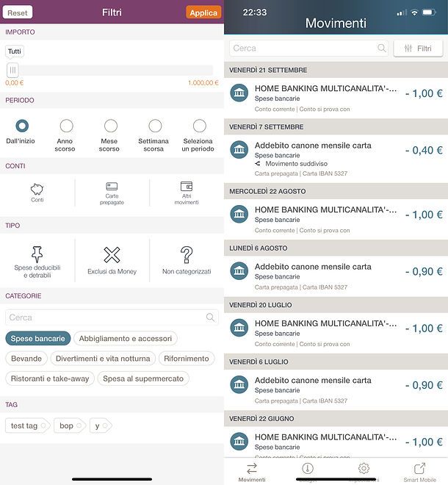The image size is (448, 485).
Task: Choose the Altri movimenti wallet icon
Action: coord(187,186)
